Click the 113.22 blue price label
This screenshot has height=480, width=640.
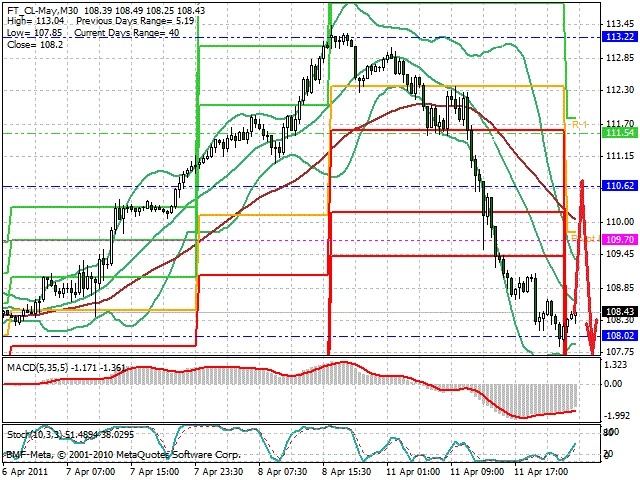(x=620, y=37)
